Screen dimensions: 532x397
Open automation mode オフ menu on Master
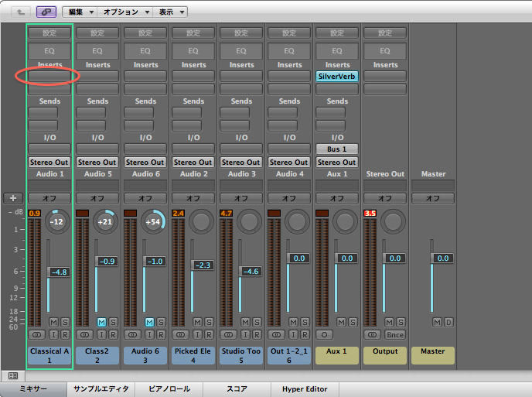click(x=433, y=198)
